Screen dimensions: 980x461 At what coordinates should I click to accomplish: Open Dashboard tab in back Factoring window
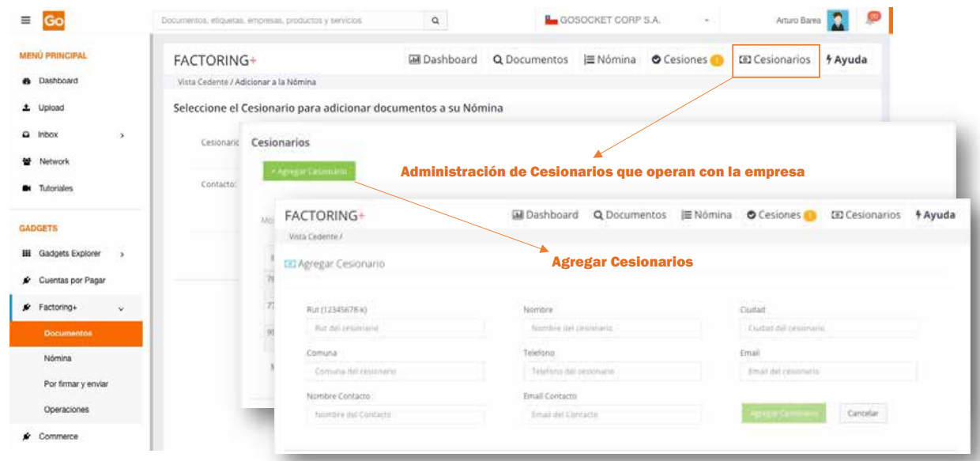point(443,59)
